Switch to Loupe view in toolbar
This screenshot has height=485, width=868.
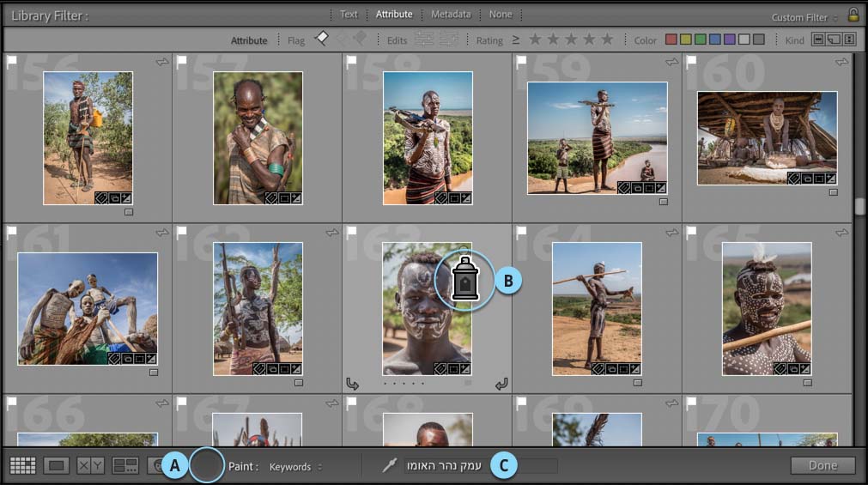(56, 465)
